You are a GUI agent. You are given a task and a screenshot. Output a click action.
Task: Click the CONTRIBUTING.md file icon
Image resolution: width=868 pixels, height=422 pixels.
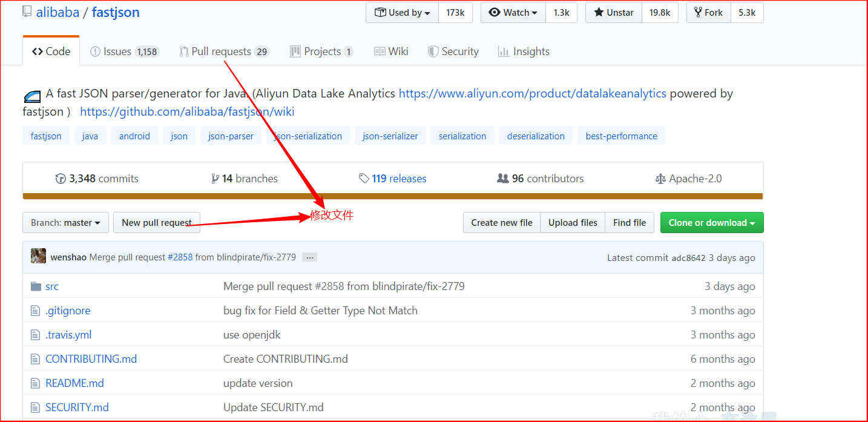(x=35, y=359)
